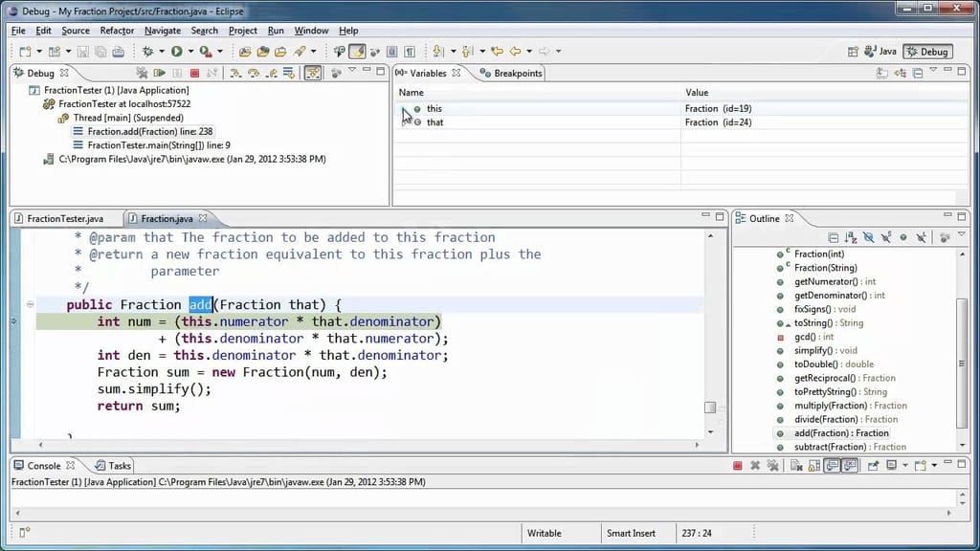Open the Refactor menu

[x=116, y=30]
